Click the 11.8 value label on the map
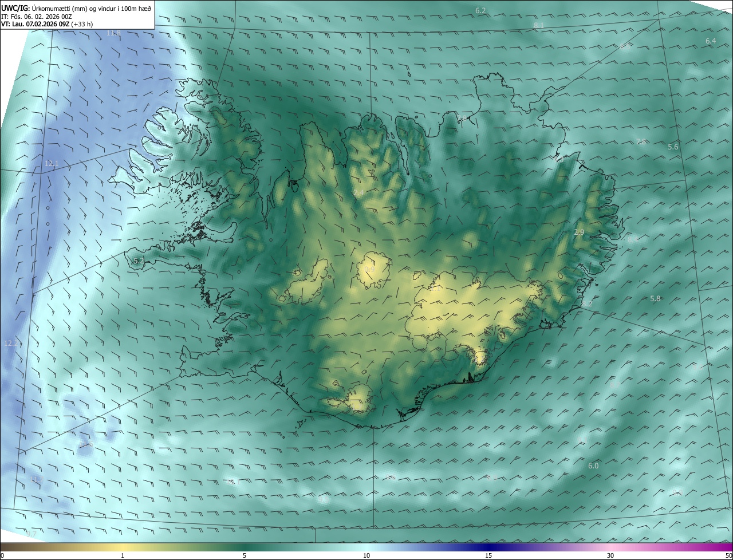The width and height of the screenshot is (733, 560). [114, 33]
